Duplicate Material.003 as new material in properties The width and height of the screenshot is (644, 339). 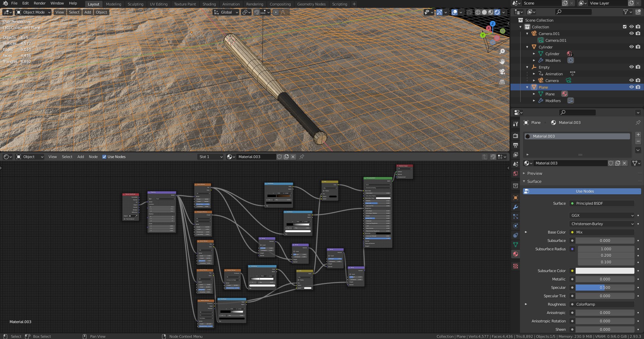point(618,163)
